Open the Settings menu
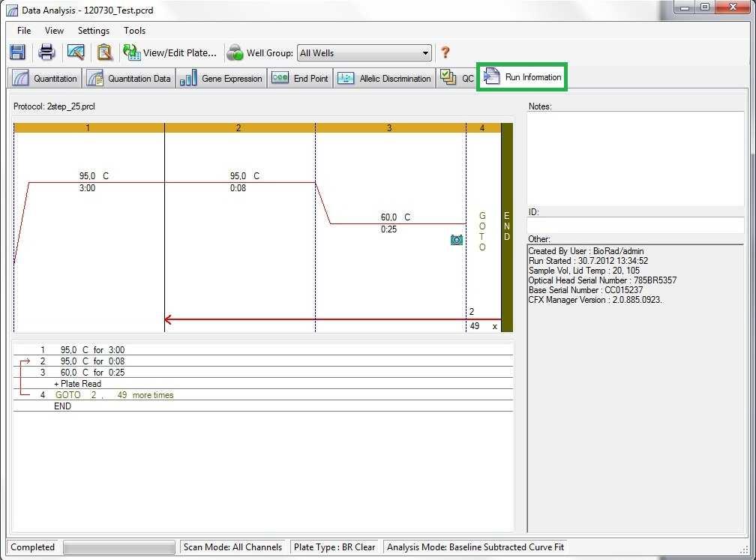The width and height of the screenshot is (756, 560). (94, 30)
